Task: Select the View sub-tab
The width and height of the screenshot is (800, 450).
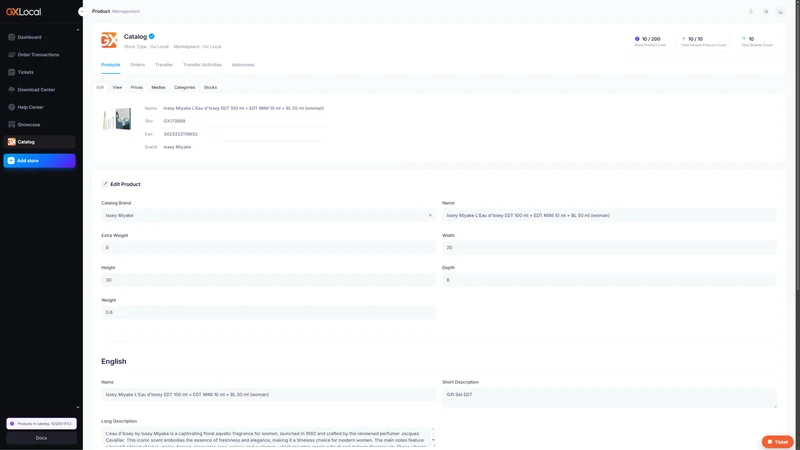Action: coord(117,87)
